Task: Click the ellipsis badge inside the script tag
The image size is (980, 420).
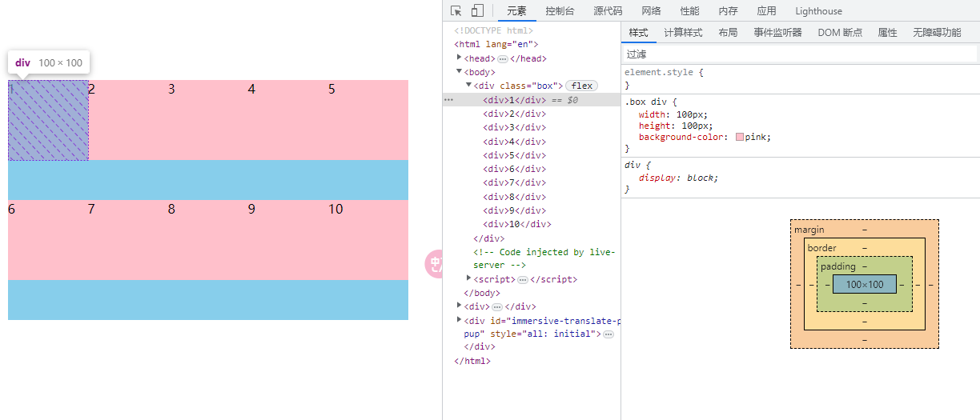Action: pos(522,280)
